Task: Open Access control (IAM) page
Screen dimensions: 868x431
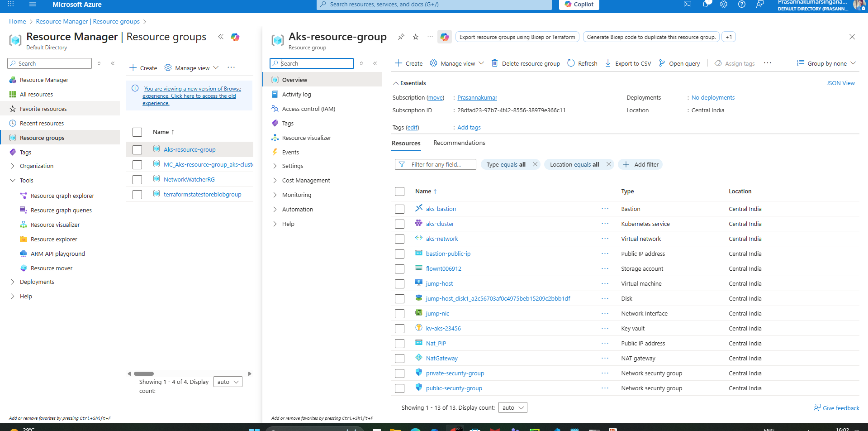Action: pyautogui.click(x=308, y=109)
